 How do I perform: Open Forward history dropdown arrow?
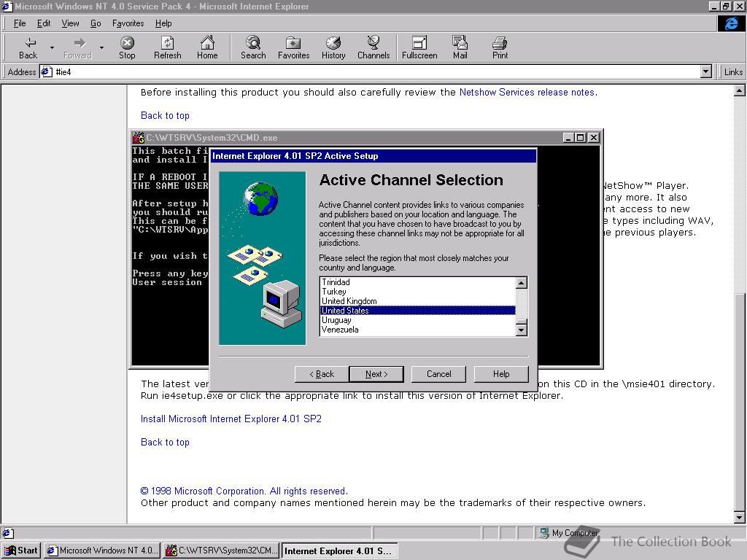(101, 47)
